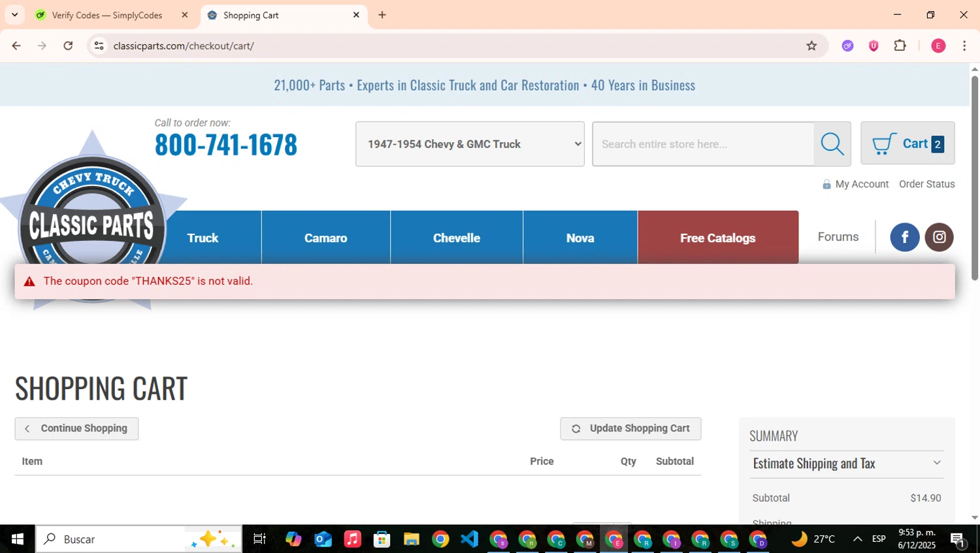This screenshot has width=980, height=553.
Task: Open the Chrome profile avatar E
Action: (938, 46)
